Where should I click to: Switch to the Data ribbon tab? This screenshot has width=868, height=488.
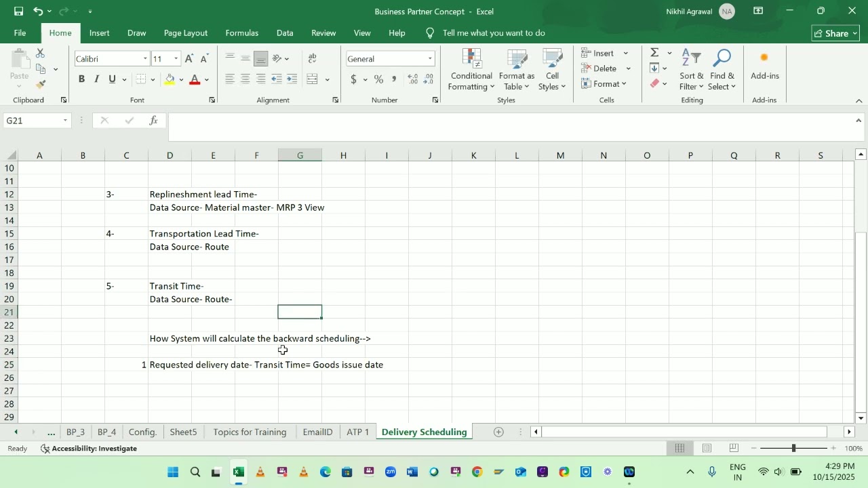pos(285,33)
